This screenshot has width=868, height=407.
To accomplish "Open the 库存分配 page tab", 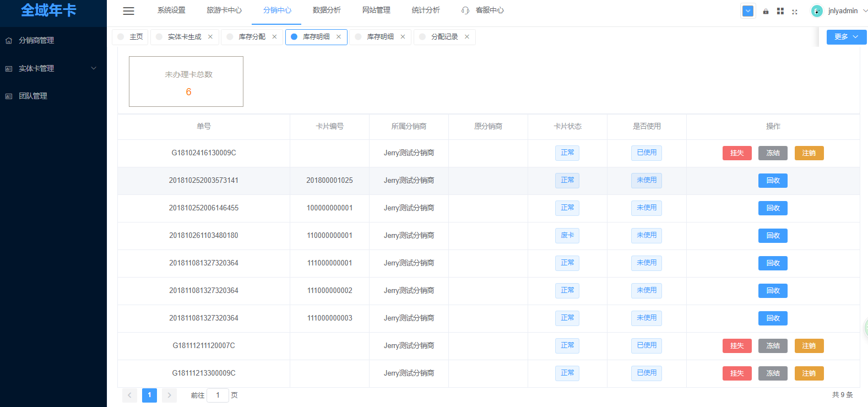I will tap(252, 37).
